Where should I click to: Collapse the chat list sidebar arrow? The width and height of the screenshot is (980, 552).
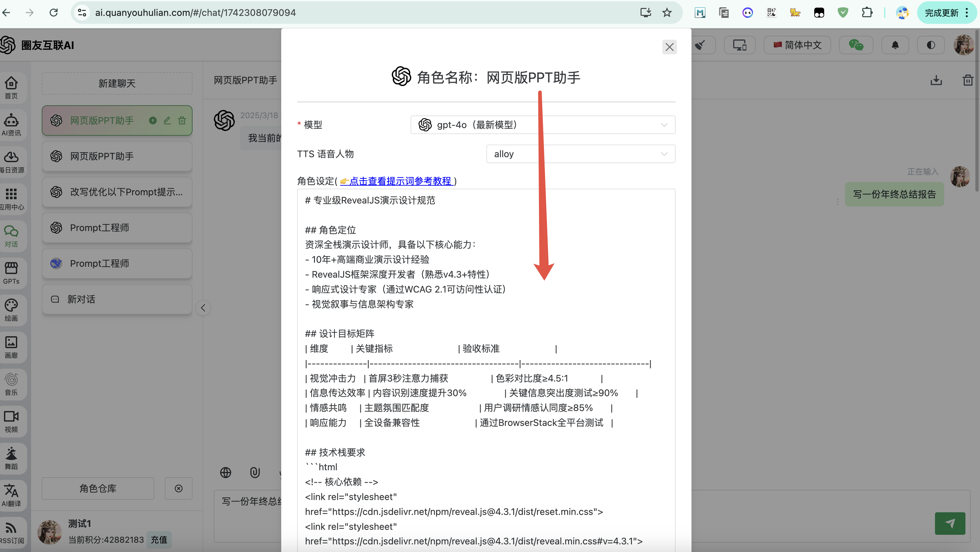(203, 308)
